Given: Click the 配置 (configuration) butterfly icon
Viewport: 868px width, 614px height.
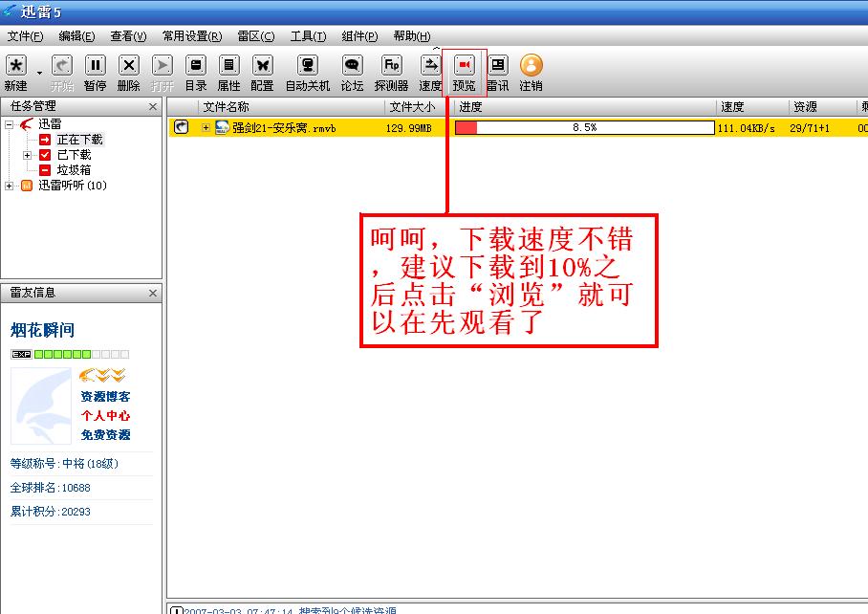Looking at the screenshot, I should point(262,65).
